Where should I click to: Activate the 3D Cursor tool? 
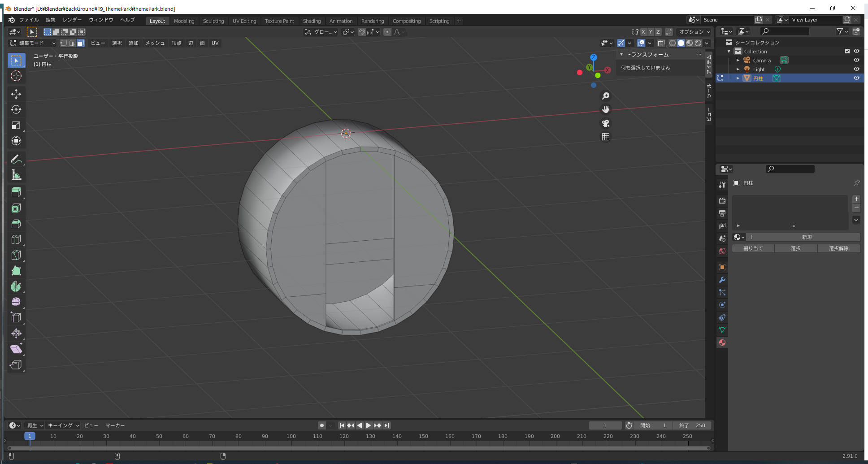pos(16,76)
